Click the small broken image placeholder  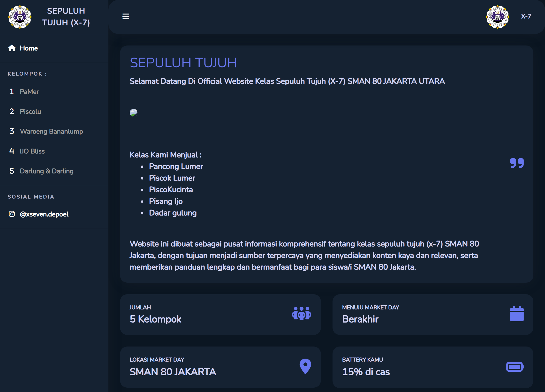(134, 113)
